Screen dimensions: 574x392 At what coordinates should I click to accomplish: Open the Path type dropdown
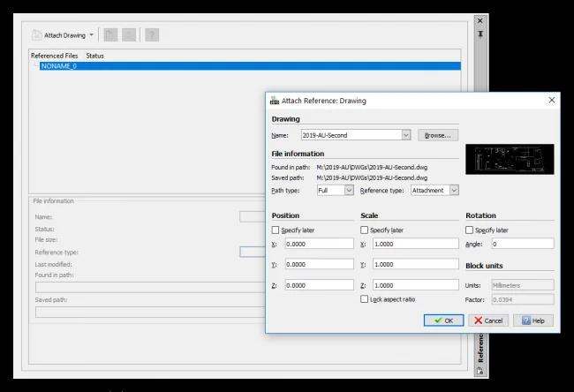point(349,190)
